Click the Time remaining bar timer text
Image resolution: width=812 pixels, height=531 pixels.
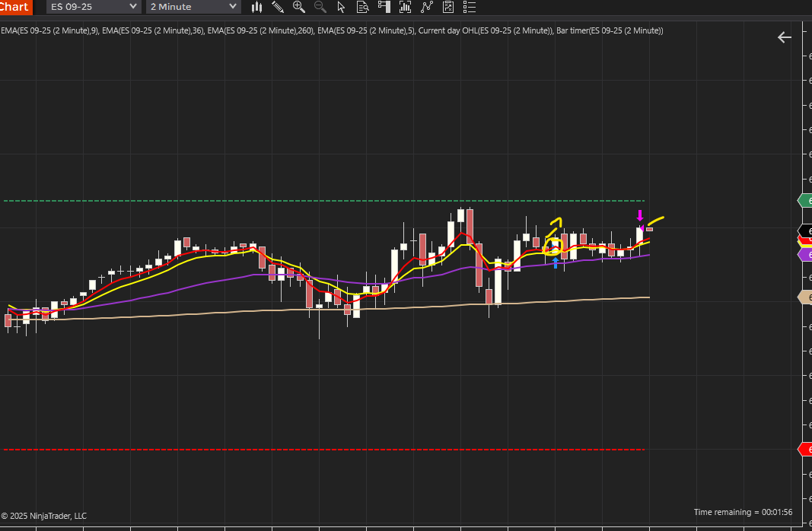[743, 512]
